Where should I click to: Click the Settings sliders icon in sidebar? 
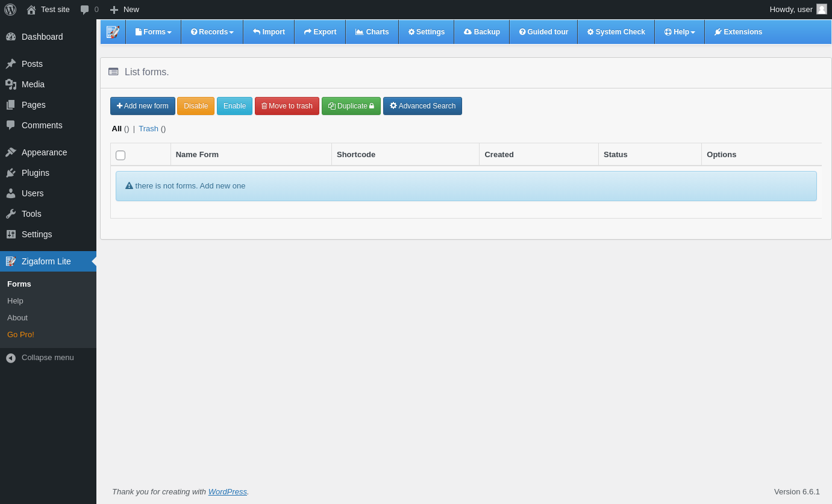pyautogui.click(x=11, y=234)
